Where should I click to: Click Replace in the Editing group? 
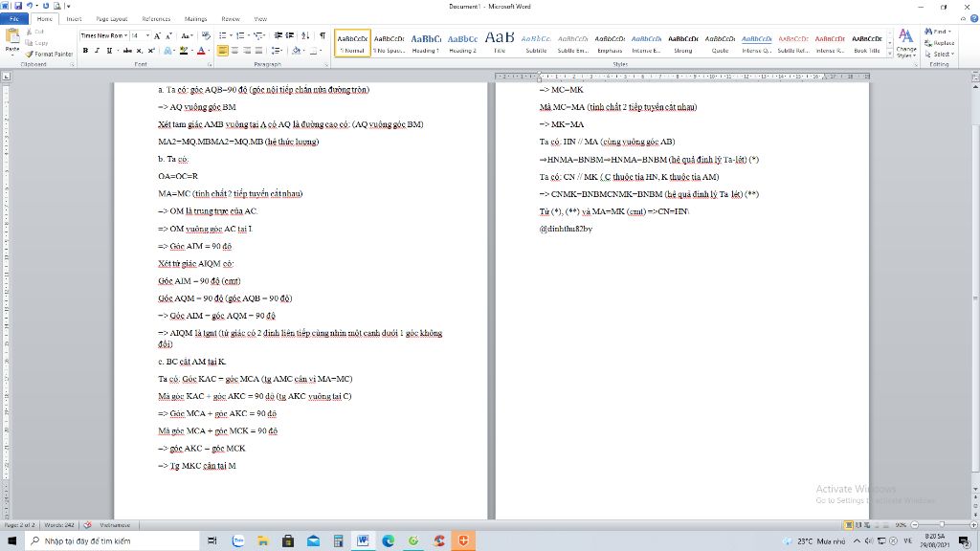pos(940,43)
